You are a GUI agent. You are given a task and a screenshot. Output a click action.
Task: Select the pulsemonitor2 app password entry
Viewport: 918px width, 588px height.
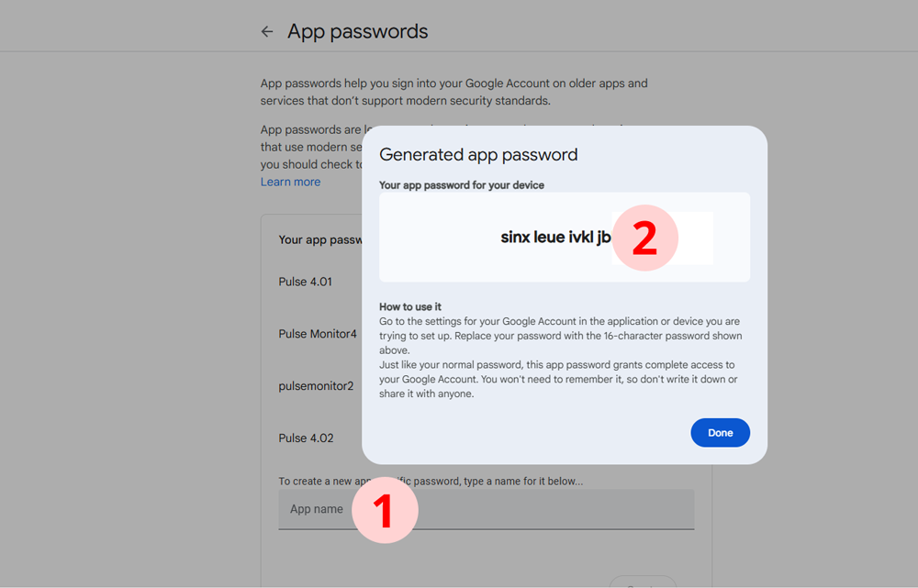(316, 386)
